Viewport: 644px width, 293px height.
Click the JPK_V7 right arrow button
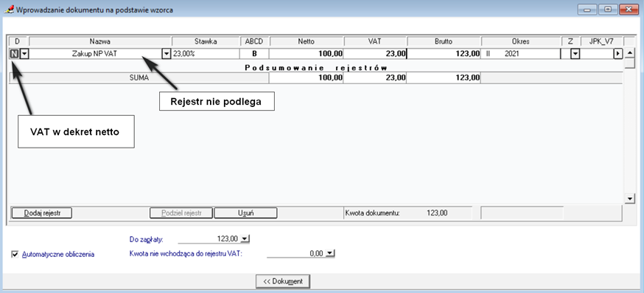point(618,54)
